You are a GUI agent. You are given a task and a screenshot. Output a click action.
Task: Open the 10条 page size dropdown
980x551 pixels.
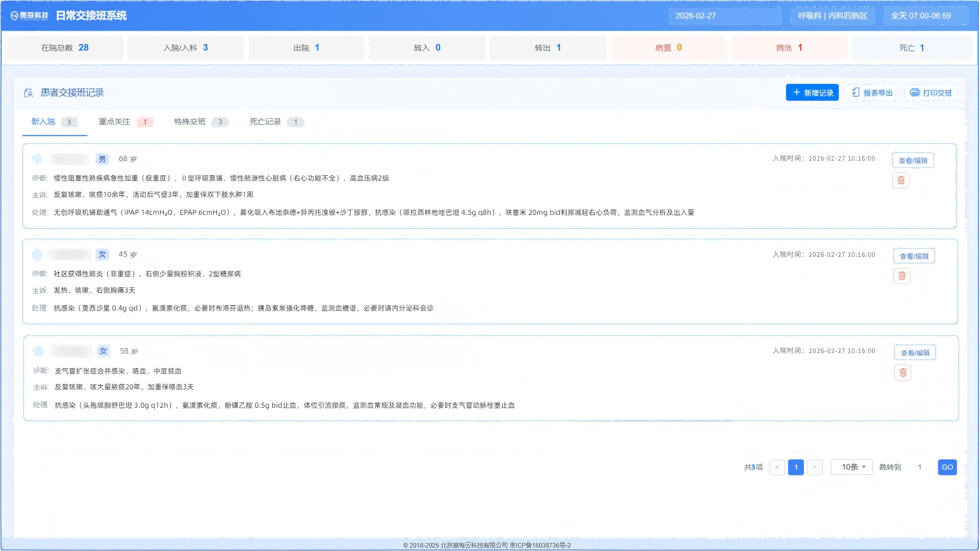pos(851,467)
